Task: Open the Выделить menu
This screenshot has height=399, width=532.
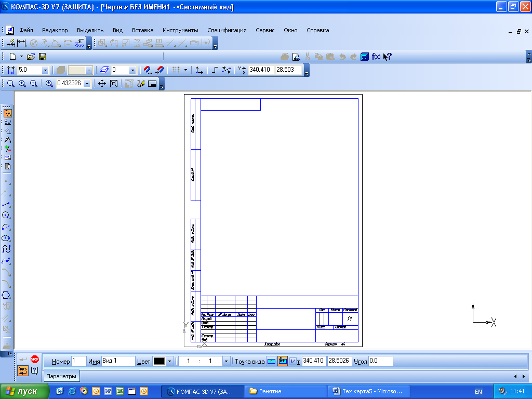Action: [x=90, y=30]
